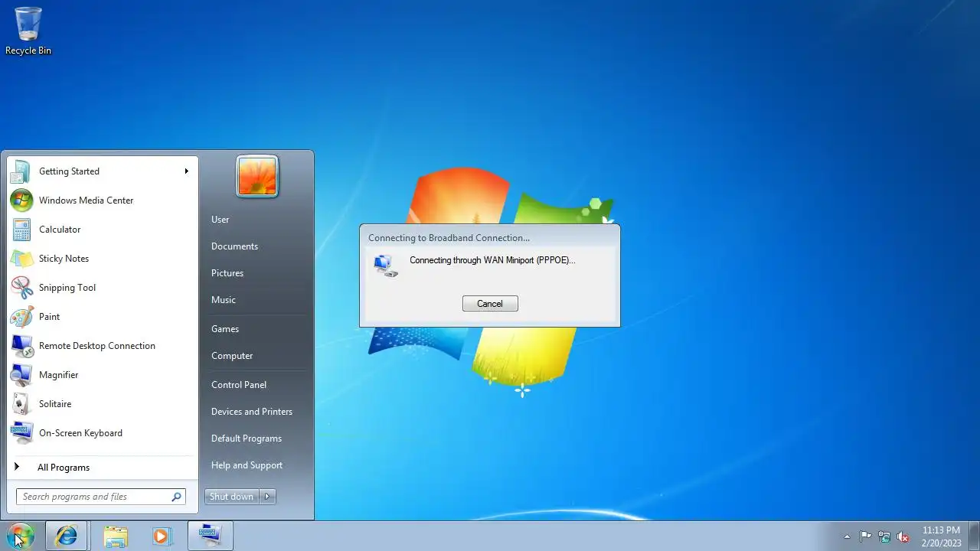This screenshot has height=551, width=980.
Task: Expand the Getting Started submenu arrow
Action: click(x=186, y=171)
